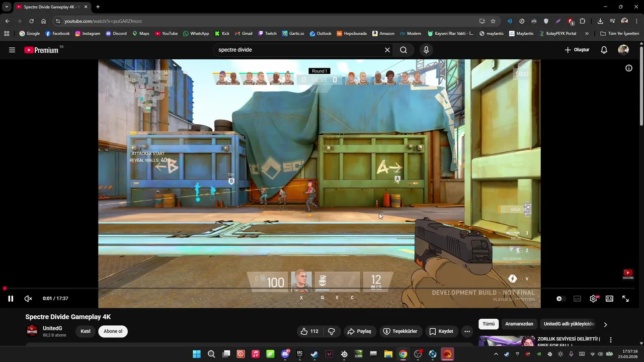This screenshot has height=362, width=644.
Task: Click the install app icon in address bar
Action: pyautogui.click(x=482, y=21)
